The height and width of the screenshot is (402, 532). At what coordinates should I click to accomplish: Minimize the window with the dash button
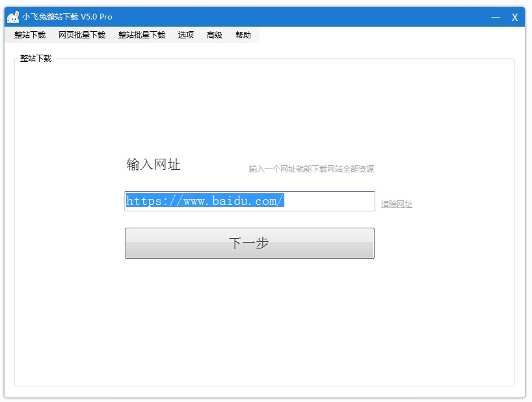(496, 17)
